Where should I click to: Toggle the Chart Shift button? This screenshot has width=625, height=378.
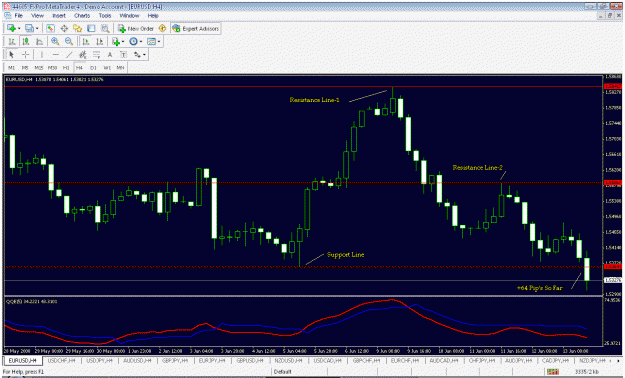[99, 41]
